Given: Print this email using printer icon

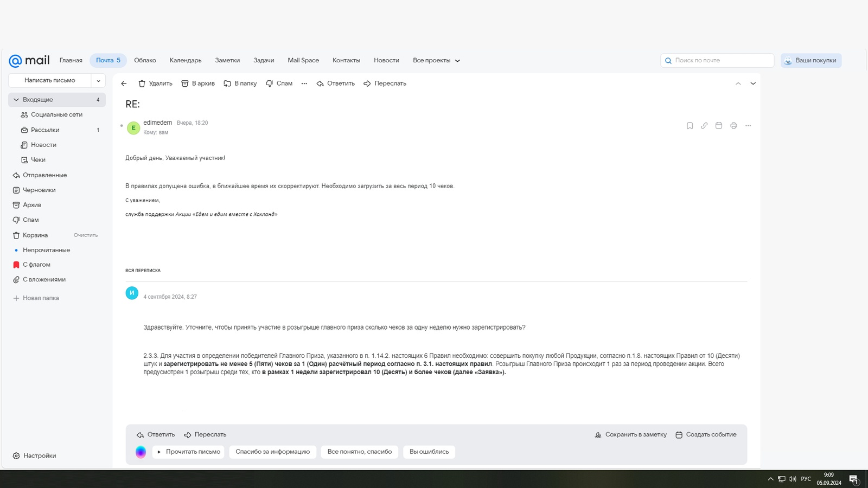Looking at the screenshot, I should [733, 126].
